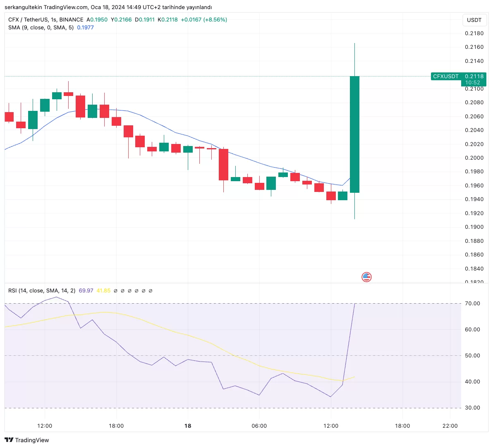
Task: Click the TradingView logo at bottom
Action: coord(27,440)
